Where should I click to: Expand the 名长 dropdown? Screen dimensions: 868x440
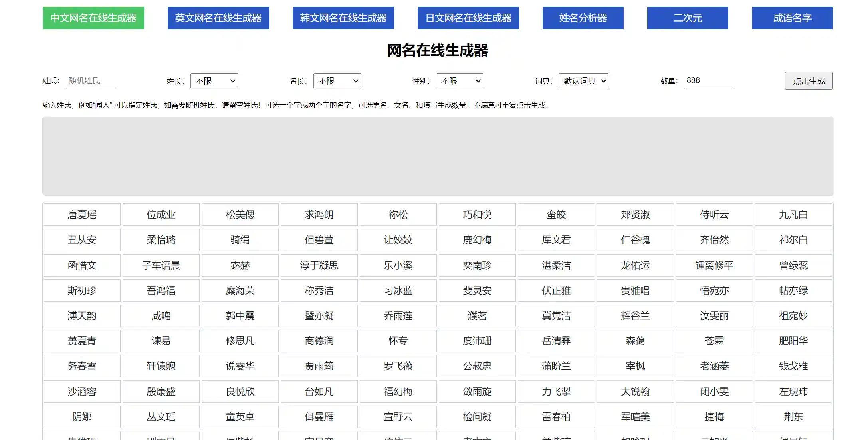tap(337, 80)
